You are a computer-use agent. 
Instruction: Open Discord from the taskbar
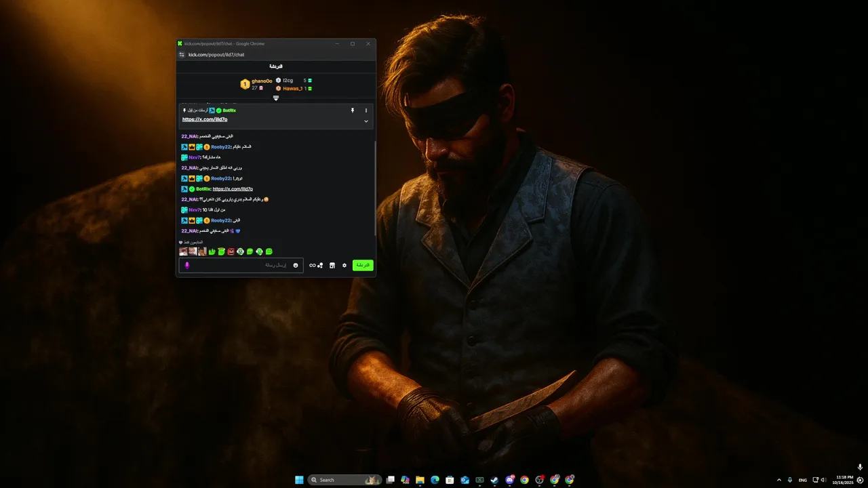[x=509, y=480]
